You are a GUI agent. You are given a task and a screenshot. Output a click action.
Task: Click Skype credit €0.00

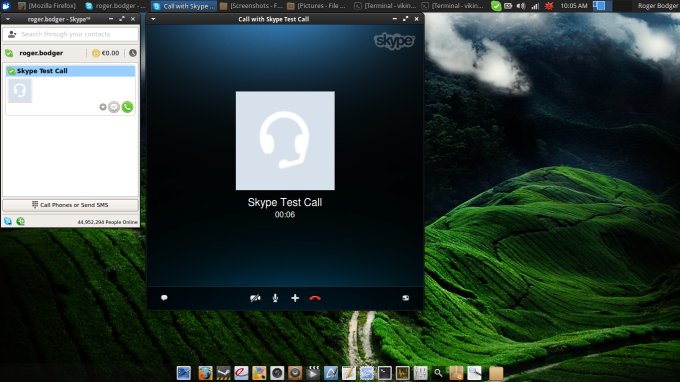105,53
